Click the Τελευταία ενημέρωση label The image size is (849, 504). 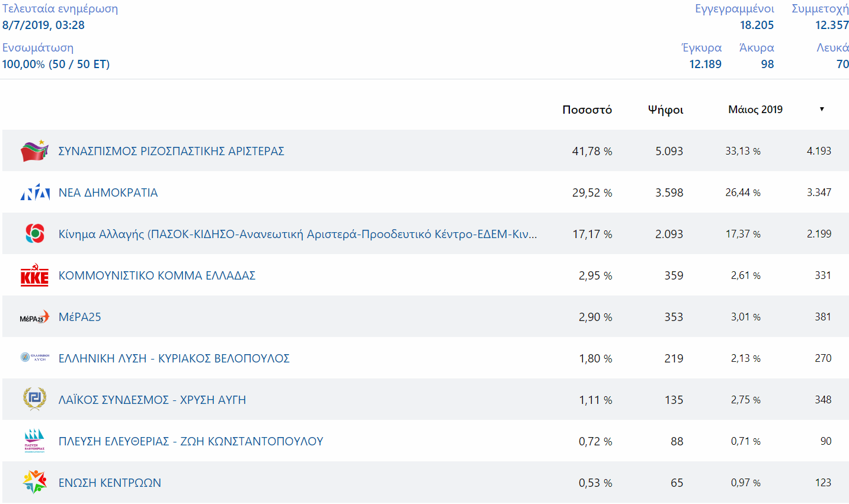[60, 9]
